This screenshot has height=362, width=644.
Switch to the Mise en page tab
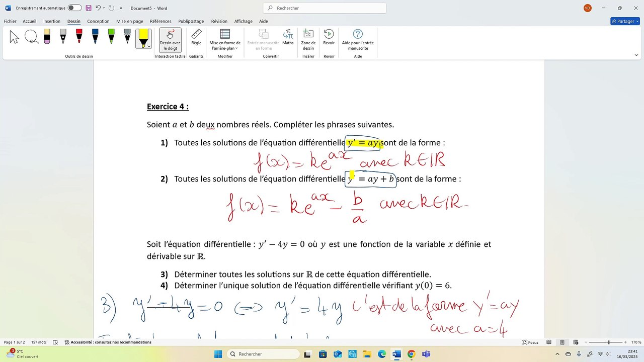[130, 21]
